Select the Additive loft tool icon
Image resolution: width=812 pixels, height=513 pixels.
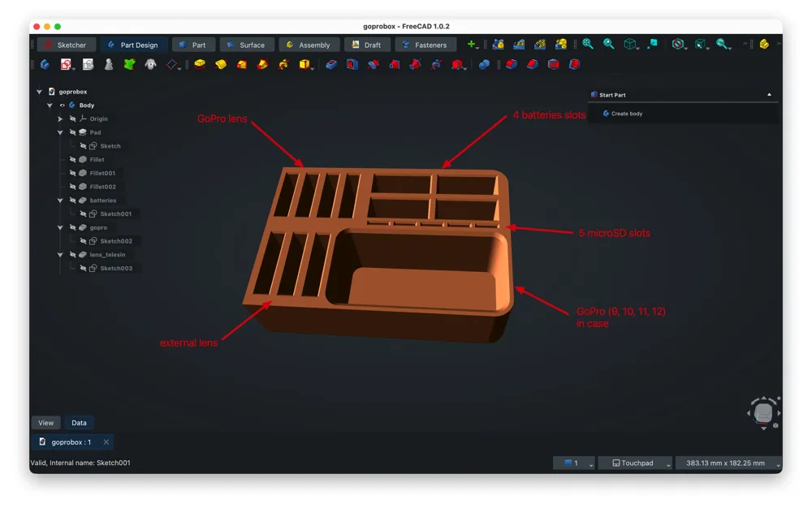(242, 64)
